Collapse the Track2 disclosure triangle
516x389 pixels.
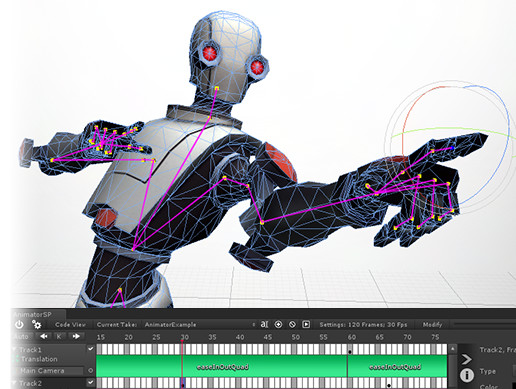(15, 383)
